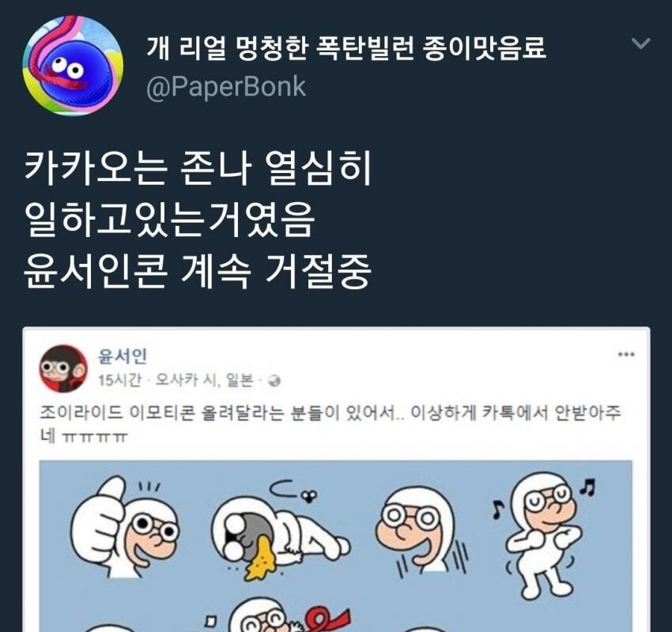Select the dancing emoticon with music notes

[543, 536]
